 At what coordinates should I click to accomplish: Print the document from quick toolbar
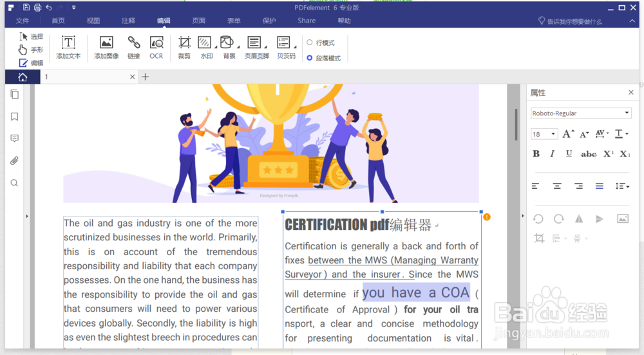click(37, 7)
